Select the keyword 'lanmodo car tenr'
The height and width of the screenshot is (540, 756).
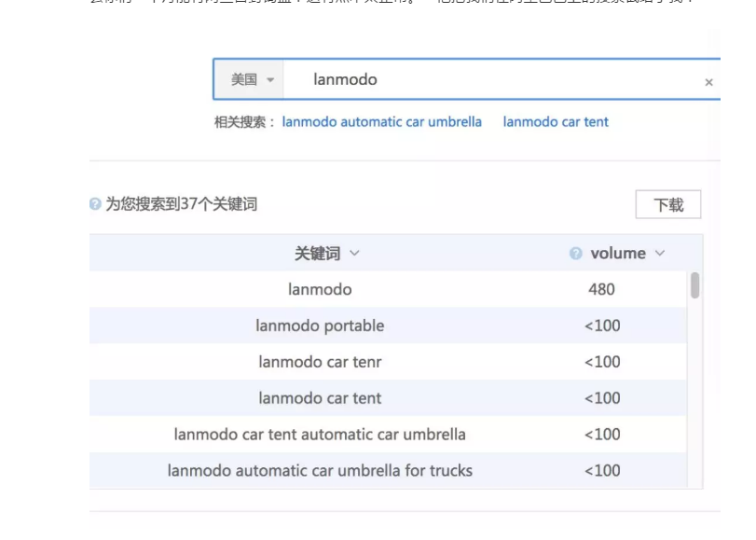click(x=320, y=362)
